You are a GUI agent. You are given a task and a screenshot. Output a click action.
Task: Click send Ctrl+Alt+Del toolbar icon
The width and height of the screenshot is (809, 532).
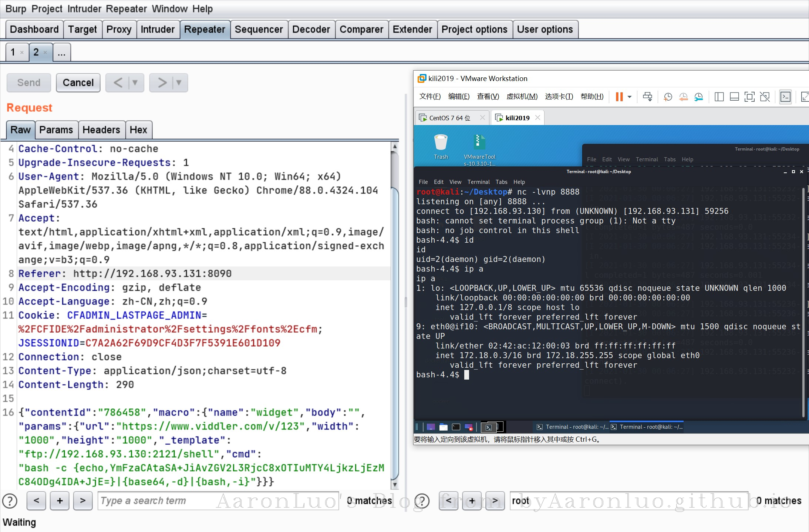[647, 97]
